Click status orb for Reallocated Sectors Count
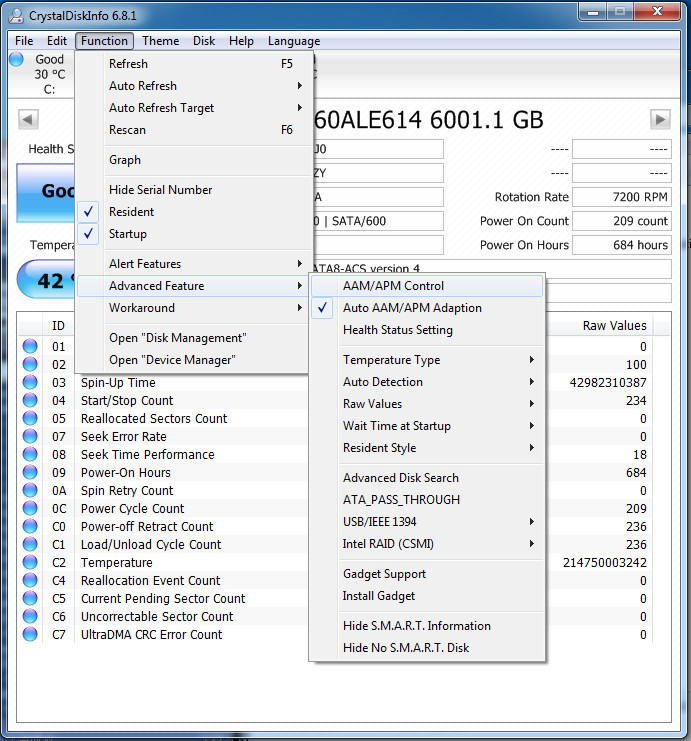Screen dimensions: 691x741 coord(30,418)
